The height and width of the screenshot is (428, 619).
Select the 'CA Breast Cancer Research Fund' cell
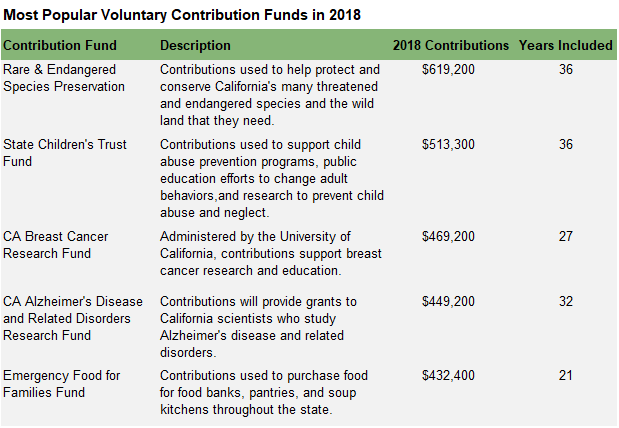tap(56, 245)
